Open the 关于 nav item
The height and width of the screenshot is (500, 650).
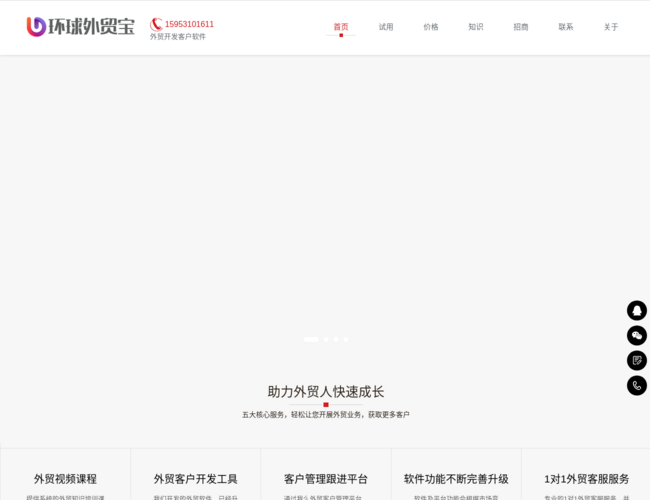click(611, 27)
